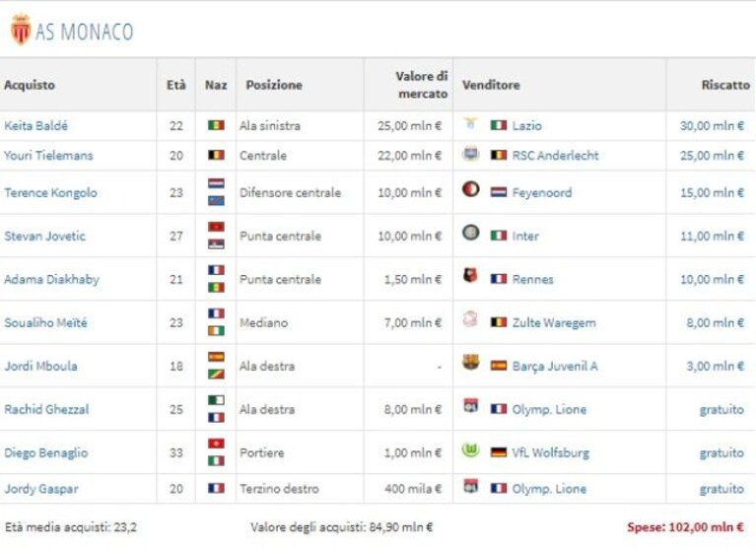Click the RSC Anderlecht crest icon
756x550 pixels.
coord(470,154)
